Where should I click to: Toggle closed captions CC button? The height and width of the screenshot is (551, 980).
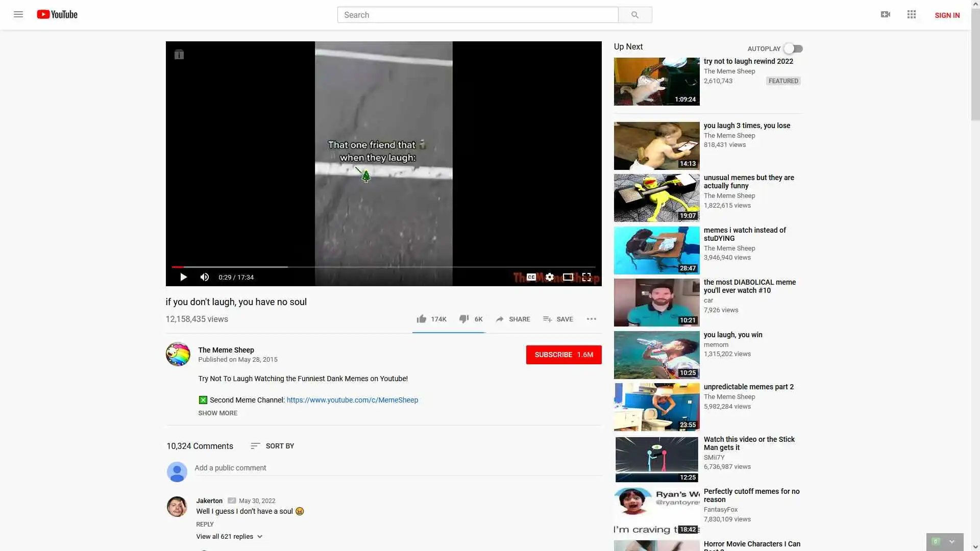coord(531,277)
